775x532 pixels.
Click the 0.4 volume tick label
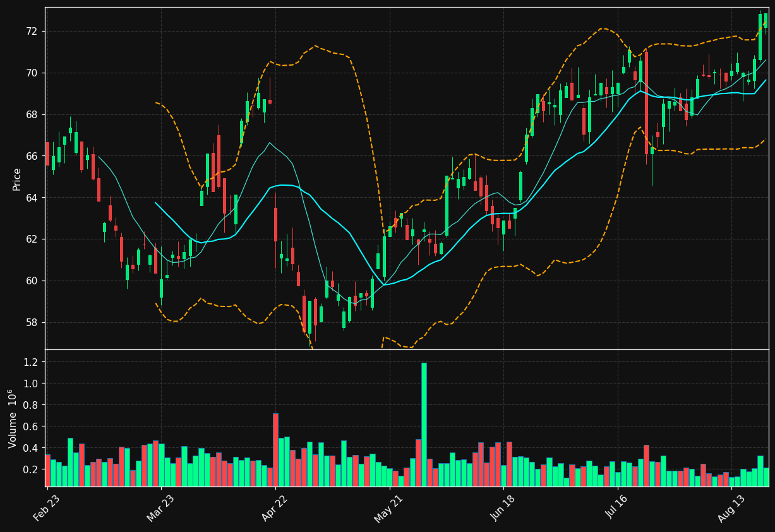coord(32,449)
